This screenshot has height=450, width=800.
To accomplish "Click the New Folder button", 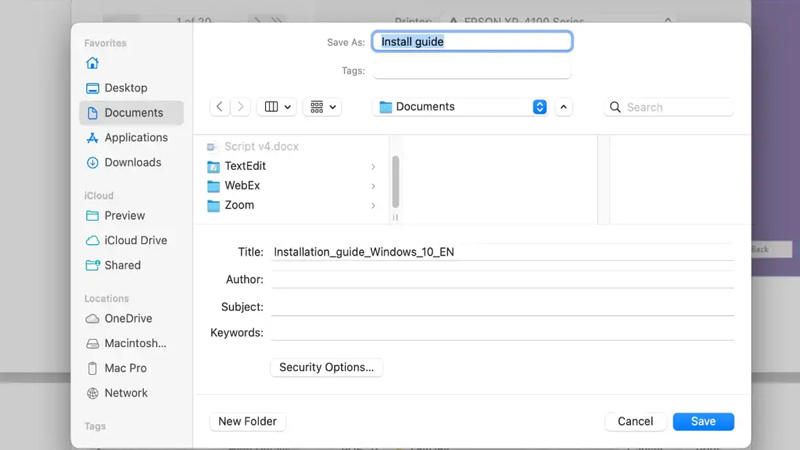I will pyautogui.click(x=247, y=422).
